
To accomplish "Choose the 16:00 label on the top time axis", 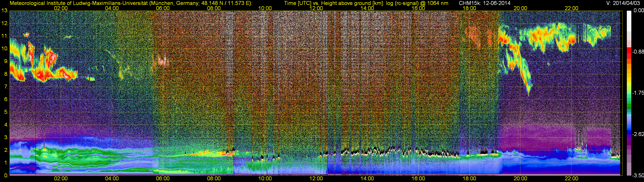I will pos(418,8).
